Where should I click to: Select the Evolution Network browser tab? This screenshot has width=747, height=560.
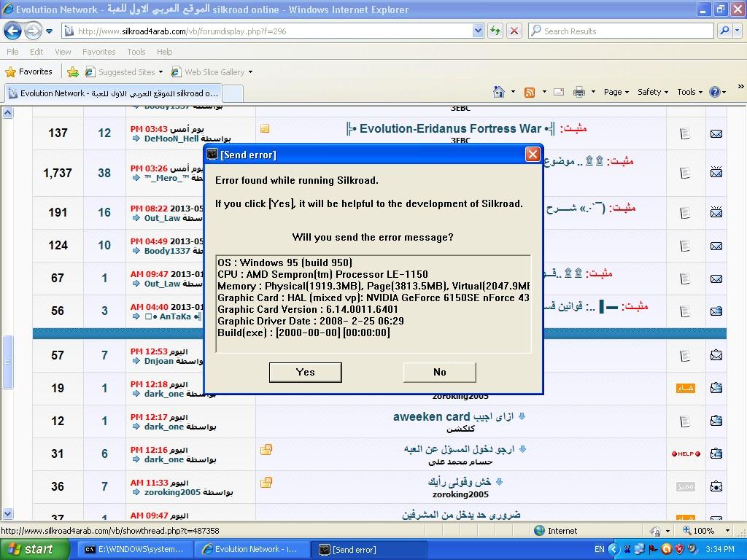[x=113, y=93]
